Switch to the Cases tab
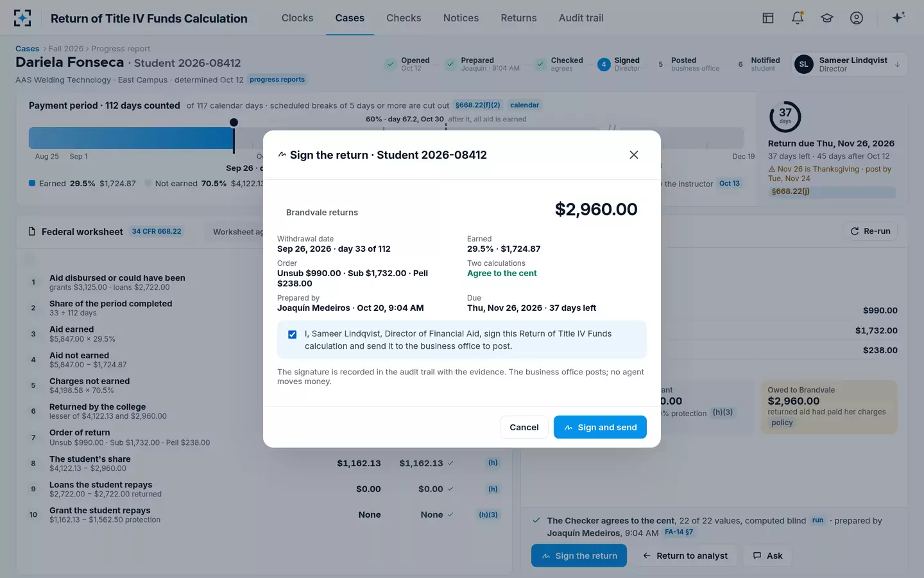 [x=350, y=18]
